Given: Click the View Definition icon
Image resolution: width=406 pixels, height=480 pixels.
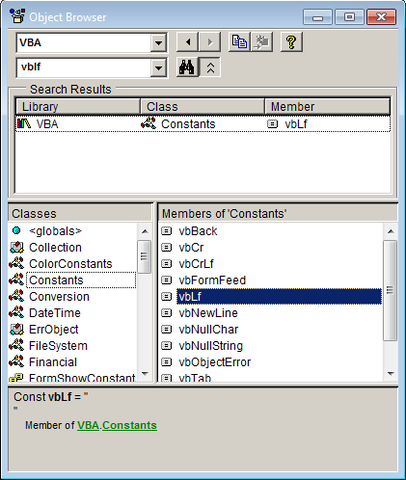Looking at the screenshot, I should point(262,42).
